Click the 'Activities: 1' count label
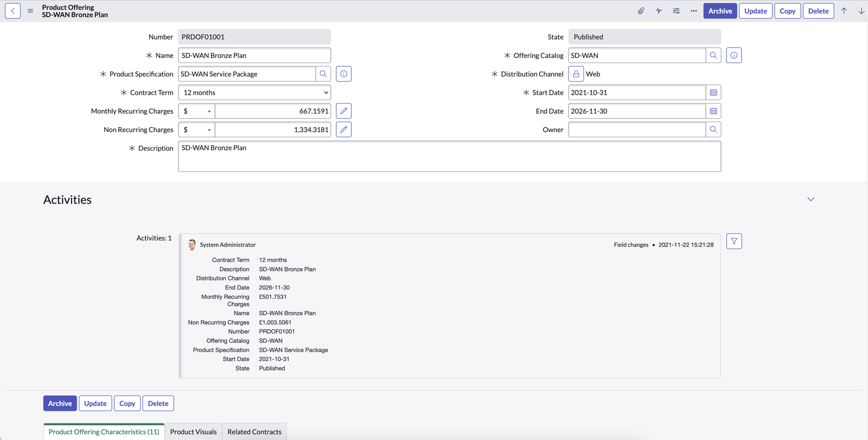This screenshot has height=440, width=868. pos(154,238)
